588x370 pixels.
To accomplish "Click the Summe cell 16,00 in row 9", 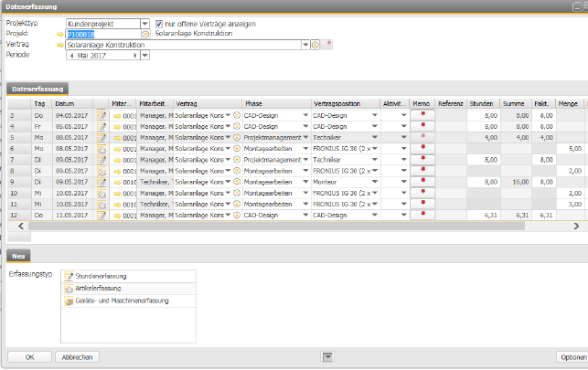I will pyautogui.click(x=515, y=182).
